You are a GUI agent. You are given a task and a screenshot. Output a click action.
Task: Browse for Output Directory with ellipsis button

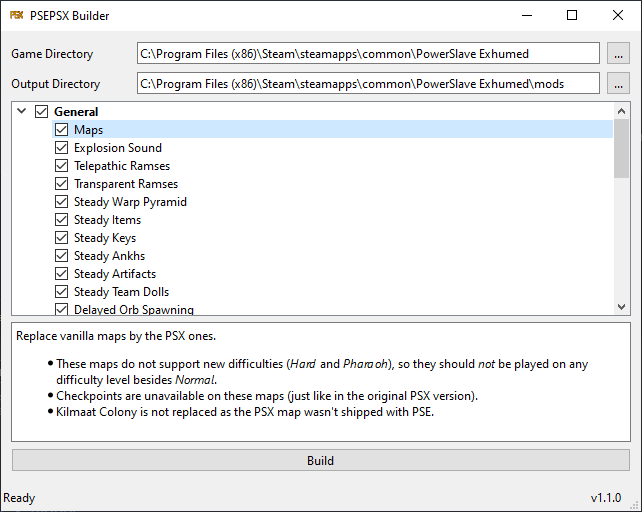(x=619, y=84)
